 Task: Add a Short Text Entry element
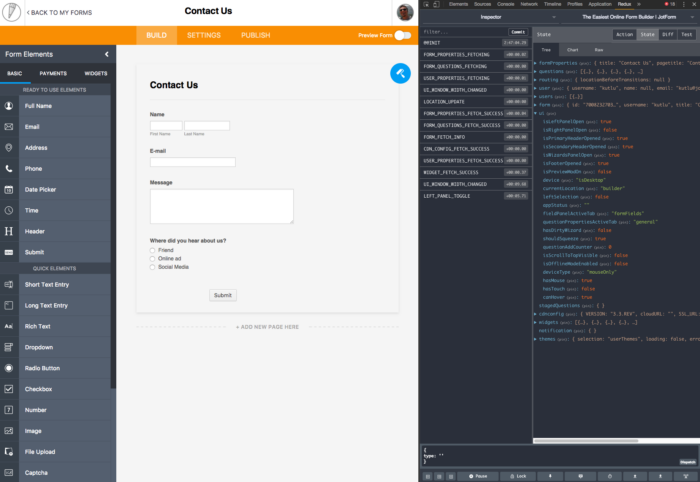coord(55,285)
